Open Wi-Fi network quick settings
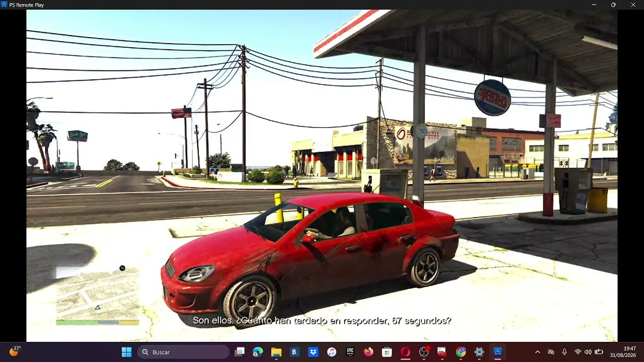 (578, 352)
